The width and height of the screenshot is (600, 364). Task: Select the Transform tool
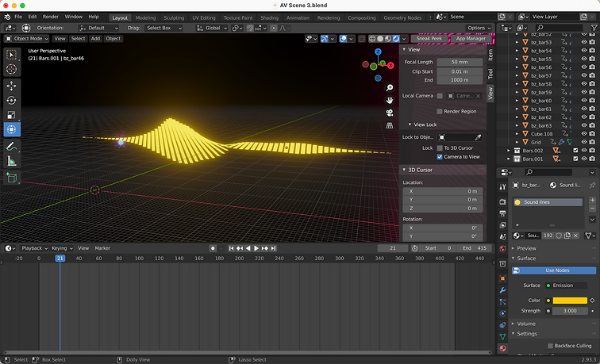(12, 129)
